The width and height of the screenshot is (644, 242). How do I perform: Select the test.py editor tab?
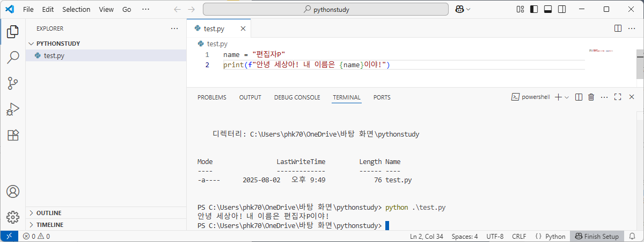tap(219, 28)
